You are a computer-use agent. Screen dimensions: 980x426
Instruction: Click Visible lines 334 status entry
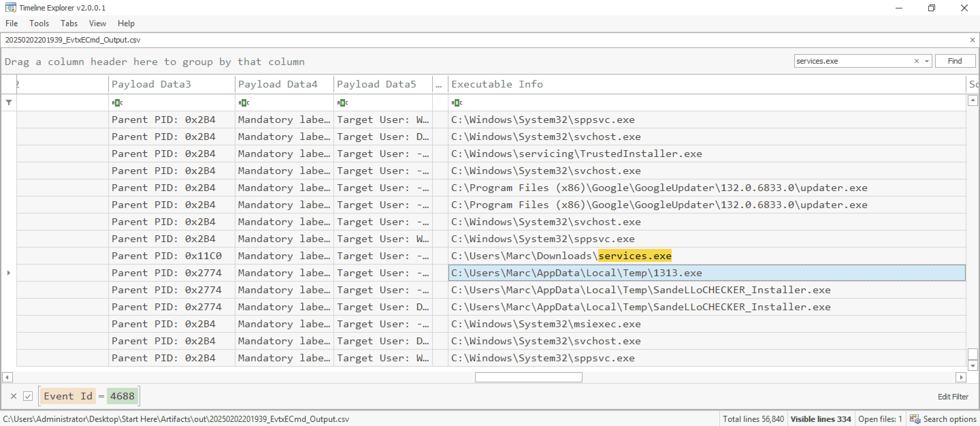tap(821, 419)
